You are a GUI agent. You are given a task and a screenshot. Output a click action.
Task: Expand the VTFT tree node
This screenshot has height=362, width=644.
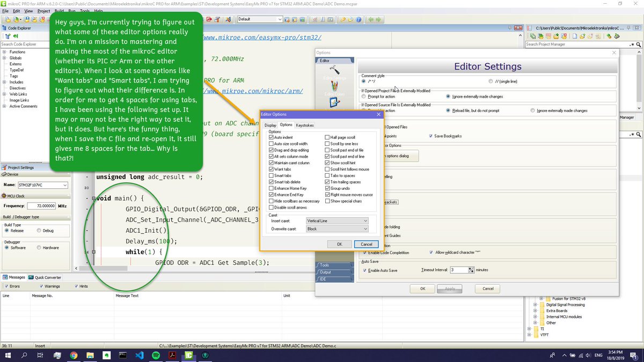click(529, 335)
